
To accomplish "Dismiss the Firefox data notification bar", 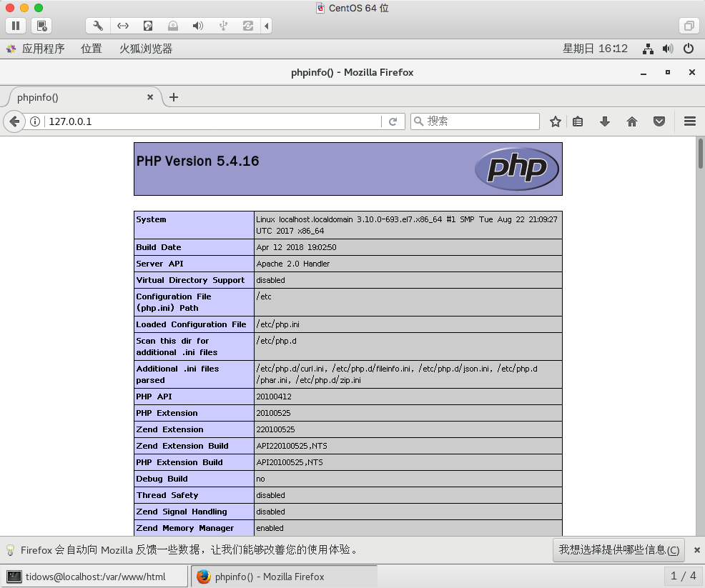I will click(697, 550).
